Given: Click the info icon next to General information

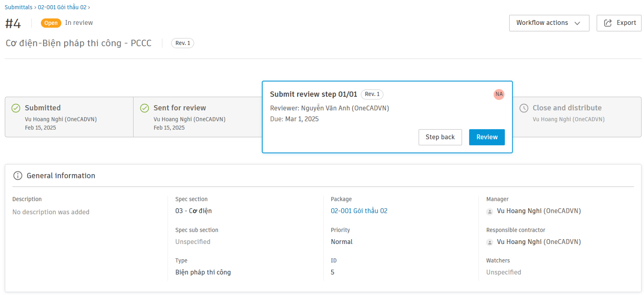Looking at the screenshot, I should 18,176.
